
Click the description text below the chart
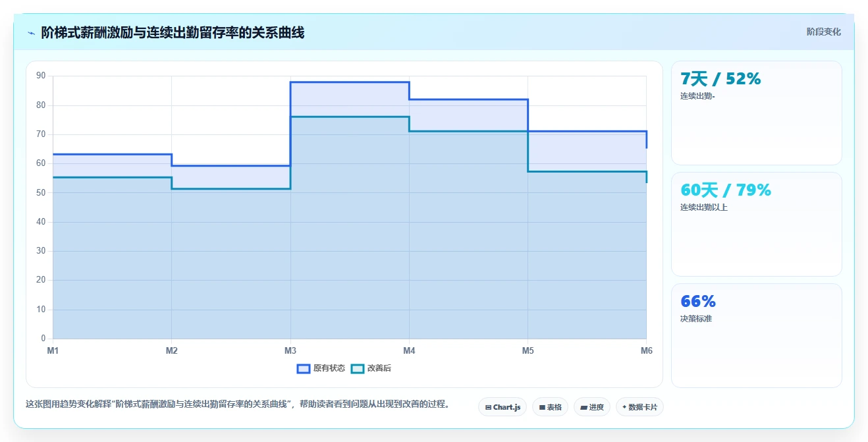click(237, 404)
